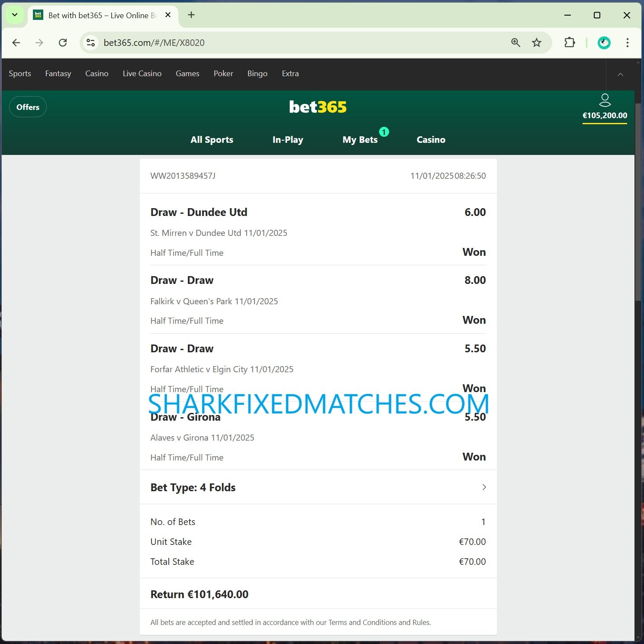This screenshot has height=644, width=644.
Task: Click Forfar Athletic v Elgin City fixture
Action: [x=222, y=370]
